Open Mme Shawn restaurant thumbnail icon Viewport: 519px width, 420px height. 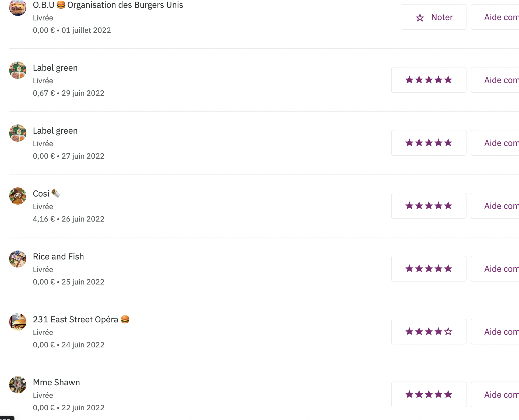[18, 385]
